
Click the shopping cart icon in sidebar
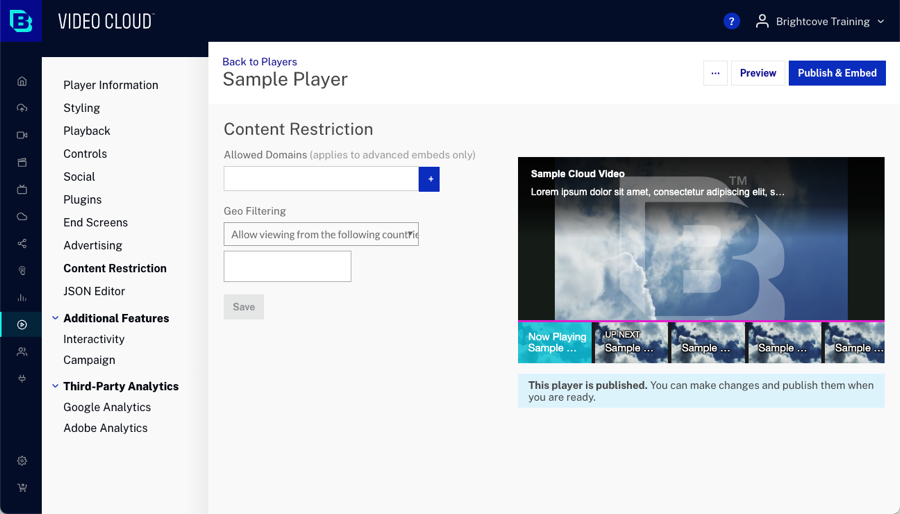(x=21, y=488)
